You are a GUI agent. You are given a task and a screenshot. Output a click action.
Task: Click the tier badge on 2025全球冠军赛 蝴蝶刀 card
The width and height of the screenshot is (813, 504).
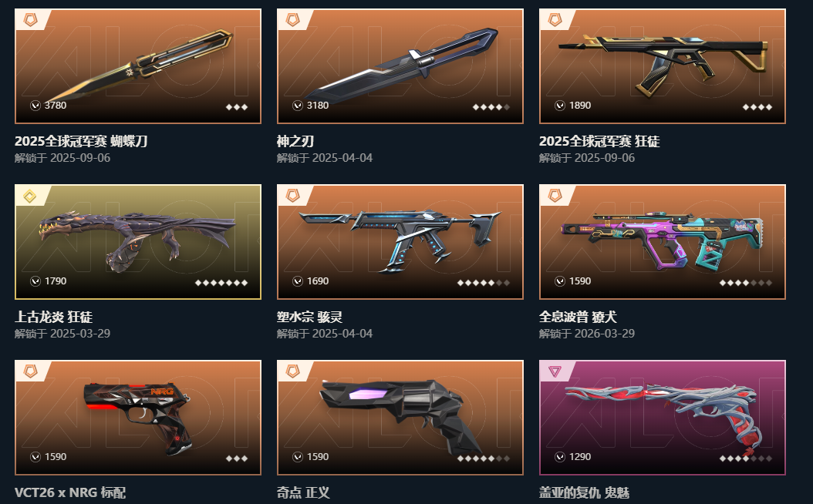coord(31,20)
